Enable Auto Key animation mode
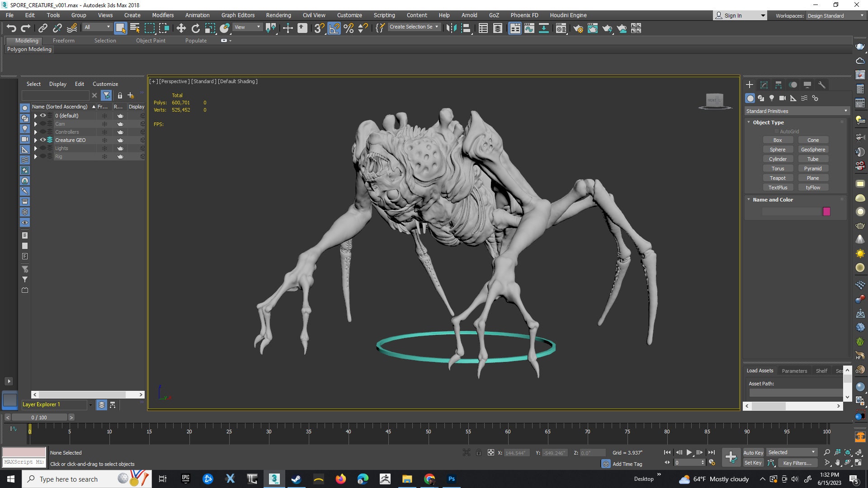The image size is (868, 488). click(753, 452)
